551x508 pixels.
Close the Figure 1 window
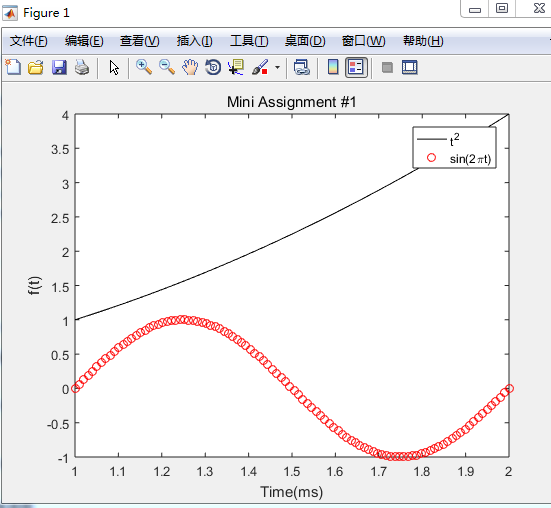point(538,8)
